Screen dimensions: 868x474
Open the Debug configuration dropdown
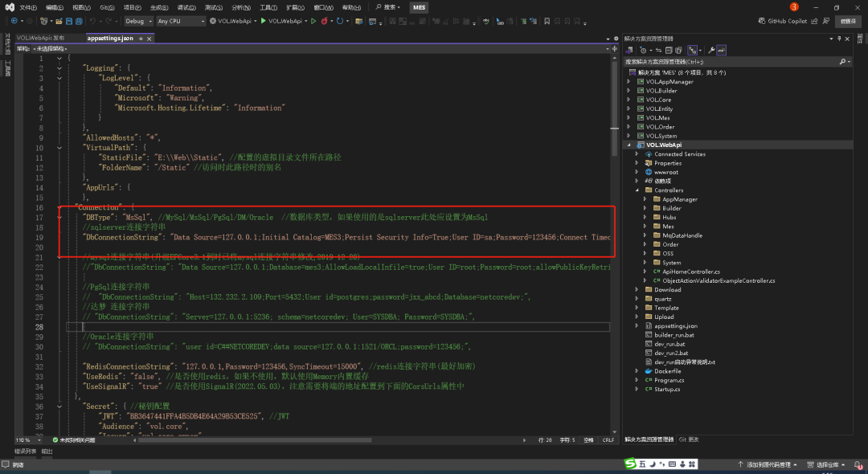pos(138,21)
